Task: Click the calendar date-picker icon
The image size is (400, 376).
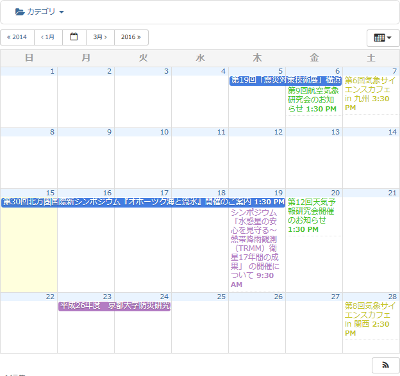Action: (74, 37)
